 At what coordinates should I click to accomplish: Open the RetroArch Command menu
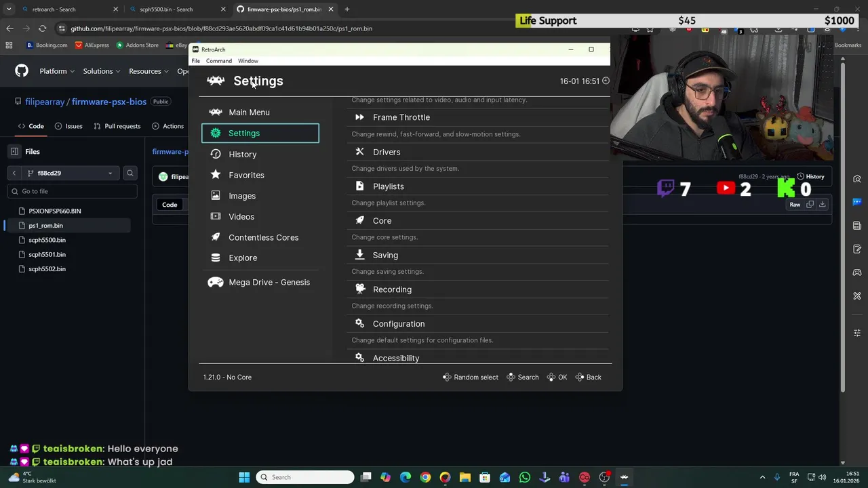219,61
